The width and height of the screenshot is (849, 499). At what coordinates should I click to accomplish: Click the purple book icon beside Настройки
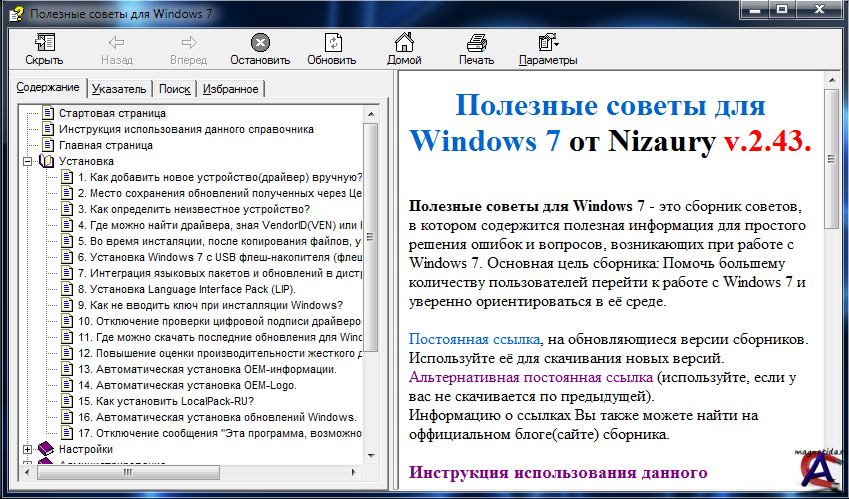(x=46, y=450)
